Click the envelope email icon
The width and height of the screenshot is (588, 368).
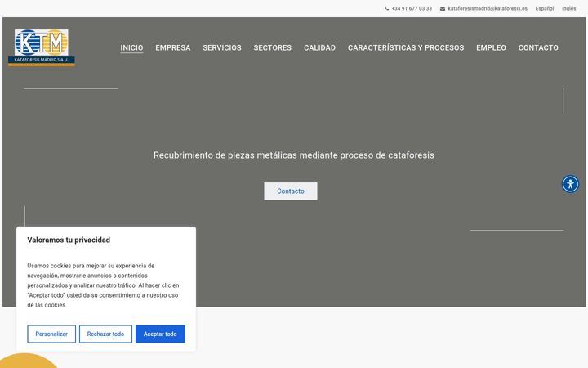pos(443,8)
